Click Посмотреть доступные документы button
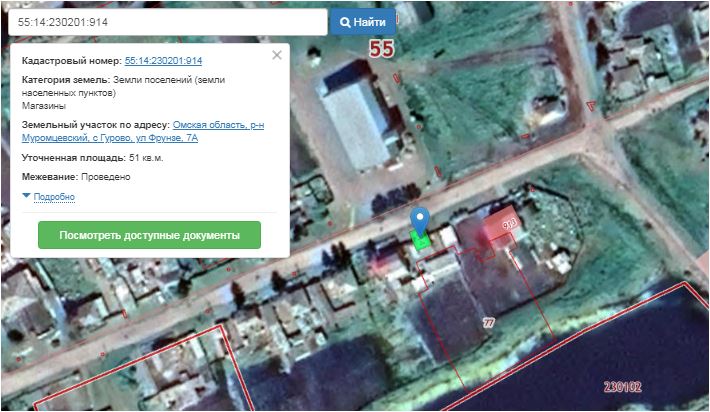This screenshot has height=412, width=710. (149, 235)
